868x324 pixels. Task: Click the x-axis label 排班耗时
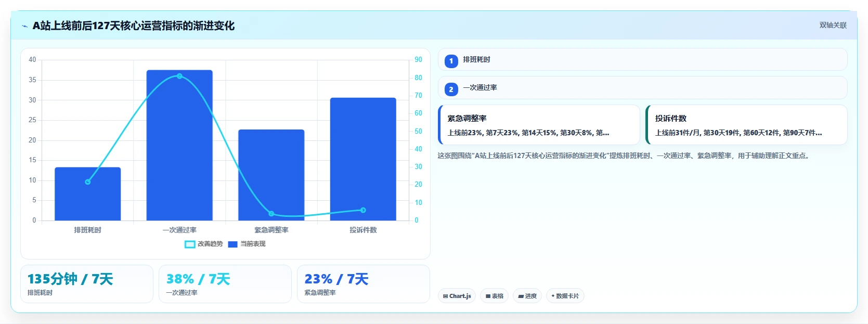pos(88,230)
